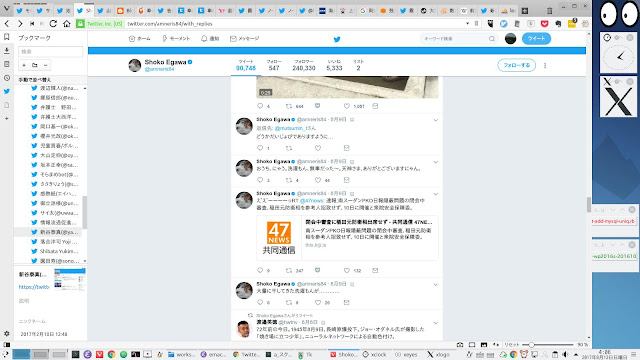Screen dimensions: 640x360
Task: Open the profile avatar menu in Twitter header
Action: pos(510,39)
